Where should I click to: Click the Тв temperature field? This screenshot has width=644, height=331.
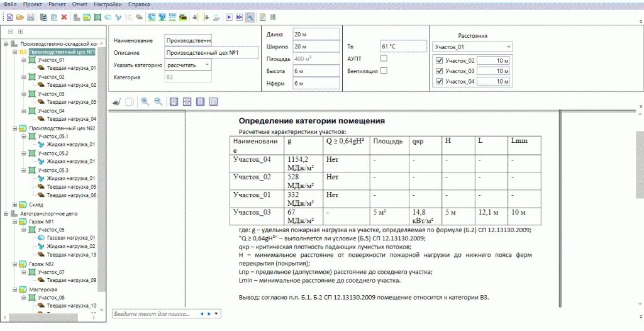(403, 46)
